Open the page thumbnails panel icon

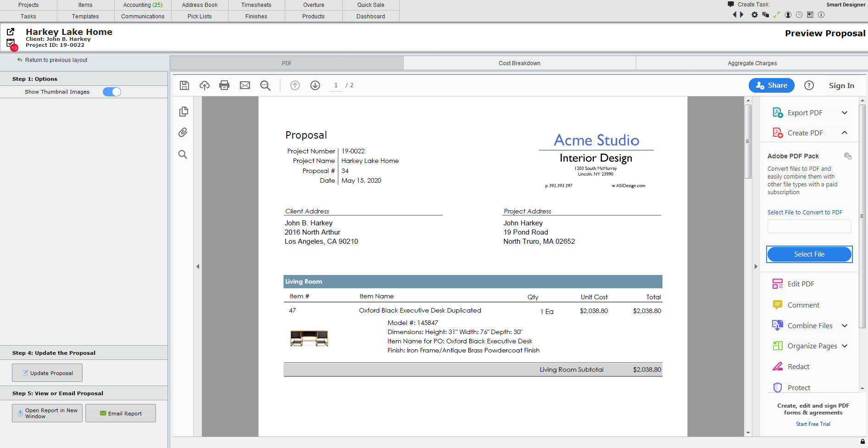[x=184, y=112]
